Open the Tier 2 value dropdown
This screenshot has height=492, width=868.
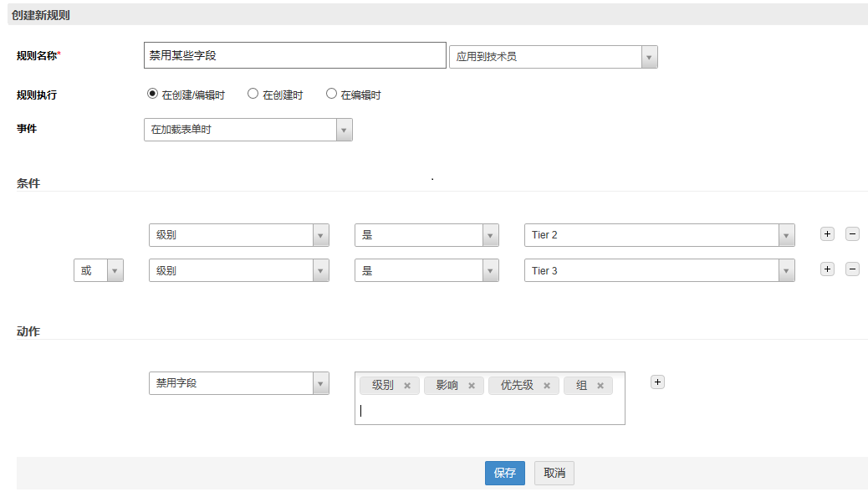[x=659, y=235]
